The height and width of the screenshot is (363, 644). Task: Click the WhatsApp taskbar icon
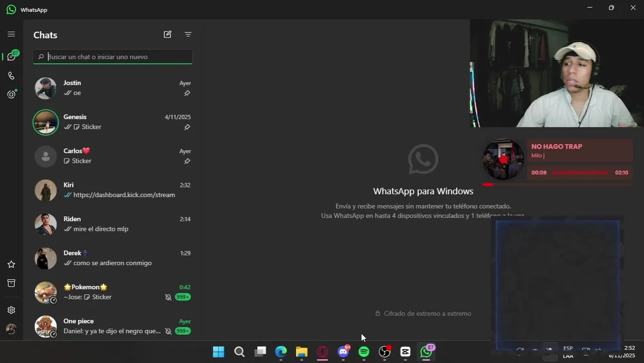426,352
